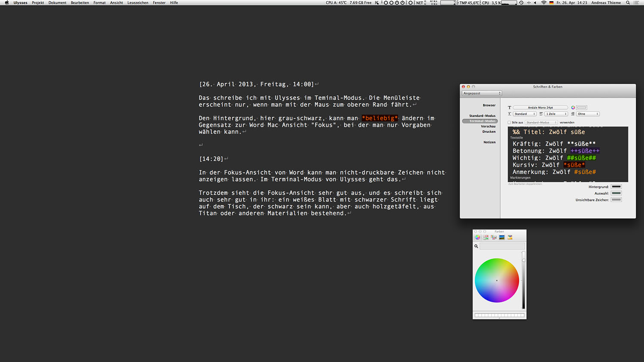Open the Format menu
Screen dimensions: 644x362
tap(100, 3)
